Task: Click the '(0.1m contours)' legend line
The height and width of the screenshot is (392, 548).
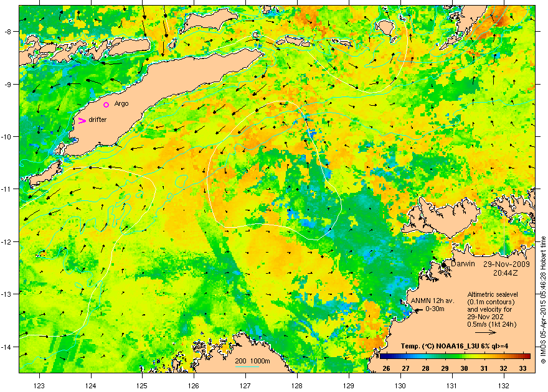Action: click(x=491, y=302)
